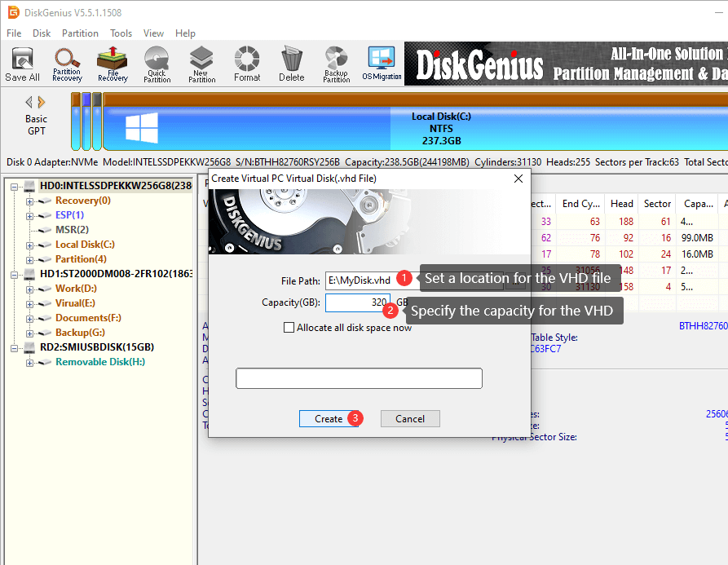Click HD0 disk drive icon in tree
Viewport: 728px width, 565px height.
(29, 186)
